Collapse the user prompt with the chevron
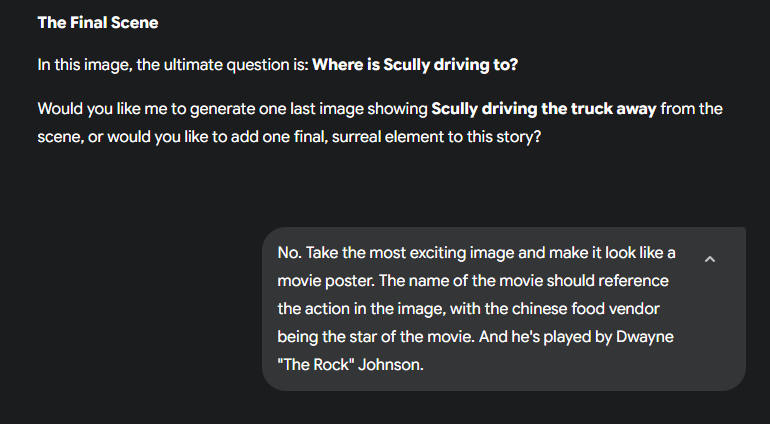This screenshot has height=424, width=770. pos(710,259)
